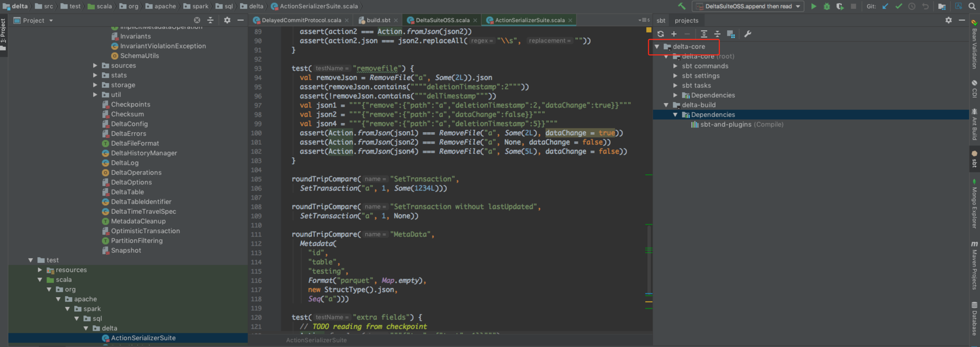Image resolution: width=980 pixels, height=347 pixels.
Task: Run DeltaSuiteOSS with the green play icon
Action: (x=814, y=6)
